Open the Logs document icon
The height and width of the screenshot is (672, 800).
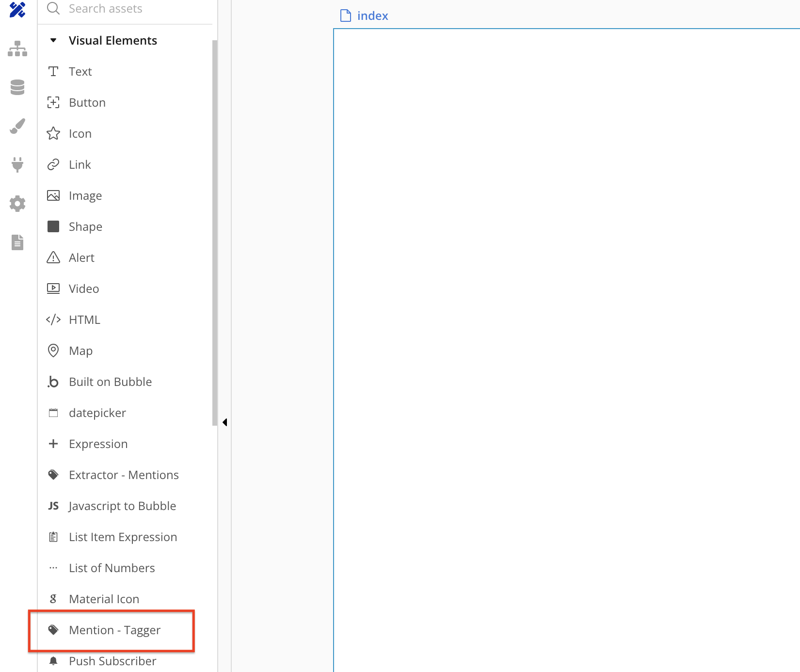click(x=17, y=242)
